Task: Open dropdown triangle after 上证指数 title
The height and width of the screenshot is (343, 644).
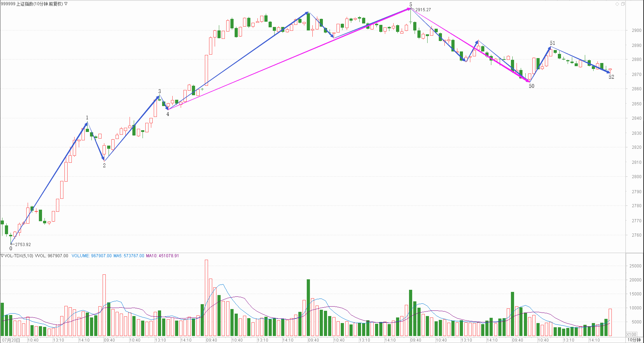Action: [x=66, y=4]
